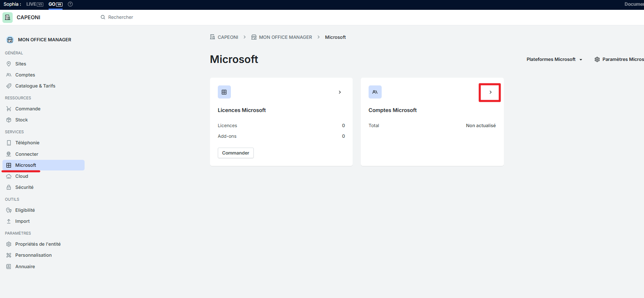This screenshot has height=298, width=644.
Task: Click the Import upload arrow icon
Action: pos(9,221)
